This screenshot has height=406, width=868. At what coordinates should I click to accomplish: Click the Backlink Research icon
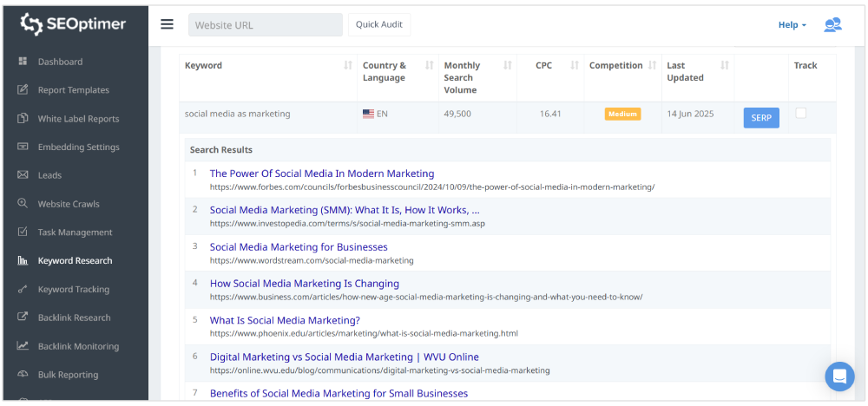23,318
